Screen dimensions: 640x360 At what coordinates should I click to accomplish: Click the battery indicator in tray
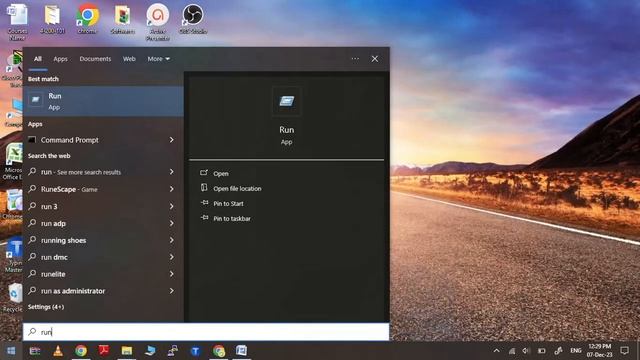point(542,351)
